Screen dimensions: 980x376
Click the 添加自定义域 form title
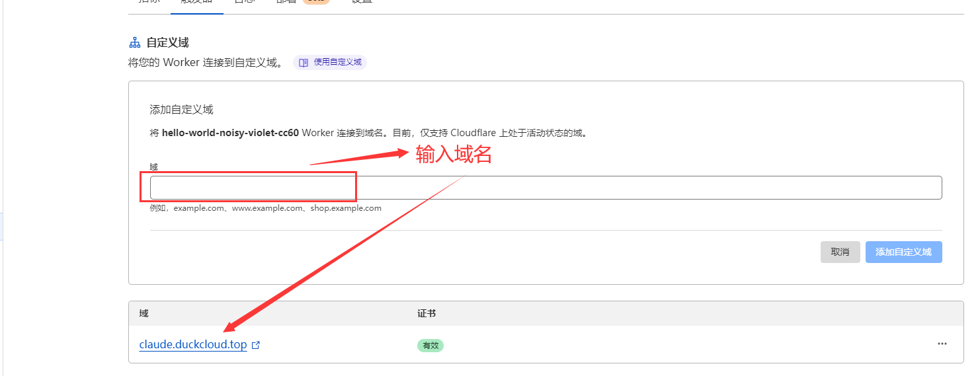point(182,110)
